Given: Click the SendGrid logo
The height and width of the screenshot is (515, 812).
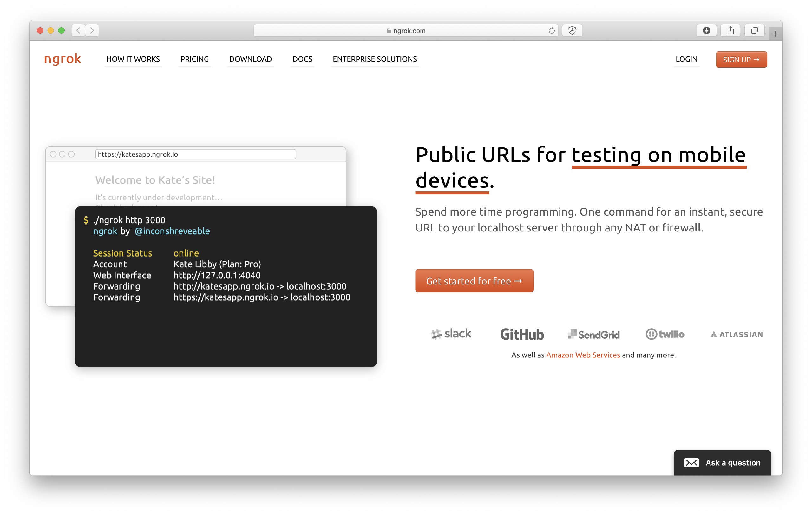Looking at the screenshot, I should pyautogui.click(x=593, y=335).
